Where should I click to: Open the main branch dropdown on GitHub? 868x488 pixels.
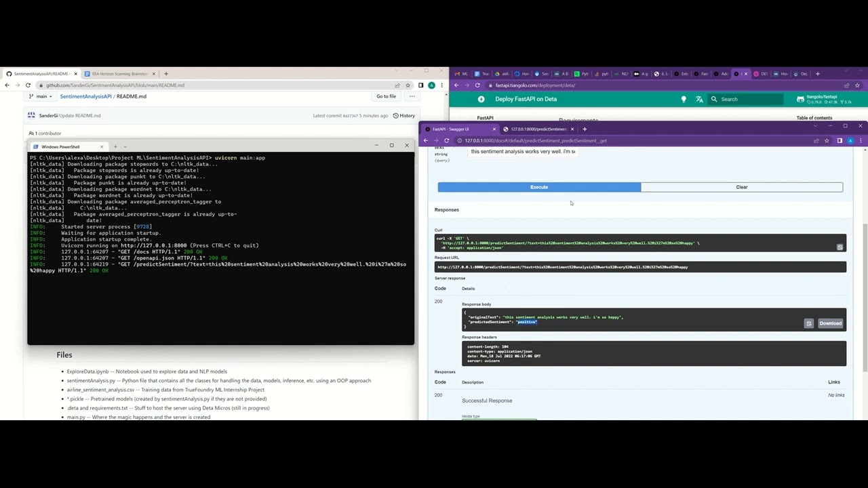click(41, 96)
